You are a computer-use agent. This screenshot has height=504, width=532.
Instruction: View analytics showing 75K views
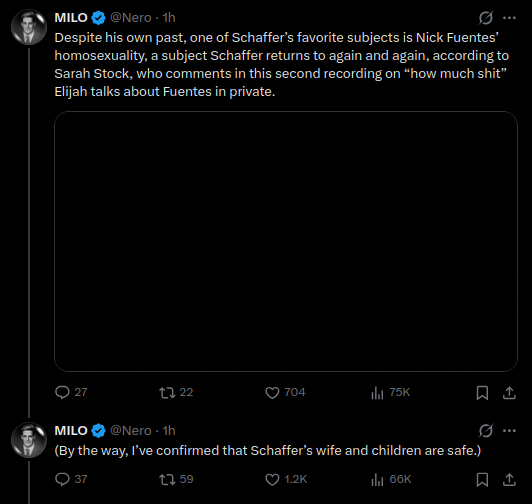pos(391,392)
